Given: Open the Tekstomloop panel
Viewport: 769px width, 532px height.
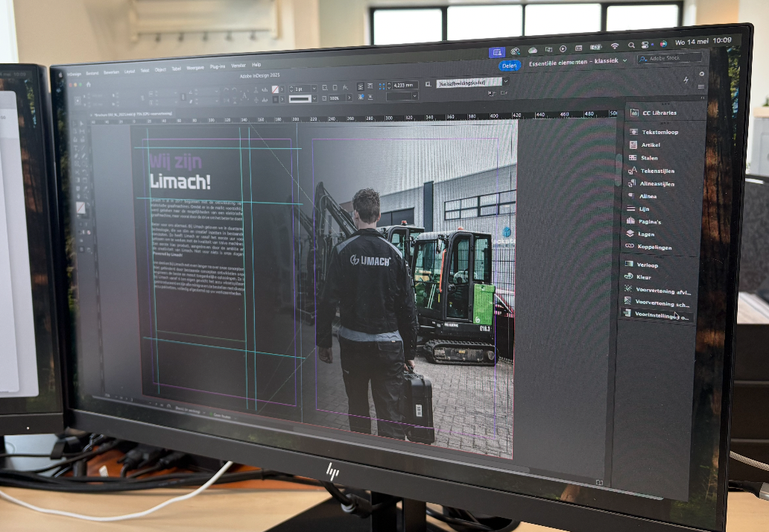Looking at the screenshot, I should [655, 132].
